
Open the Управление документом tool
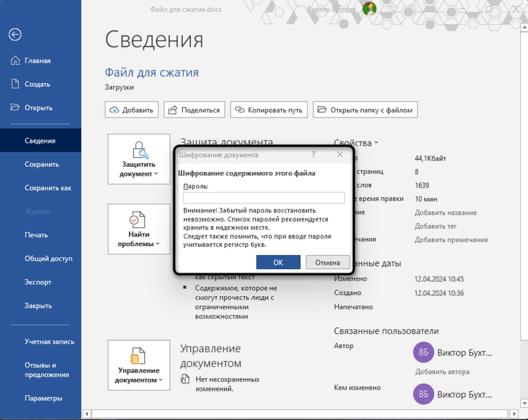coord(138,365)
